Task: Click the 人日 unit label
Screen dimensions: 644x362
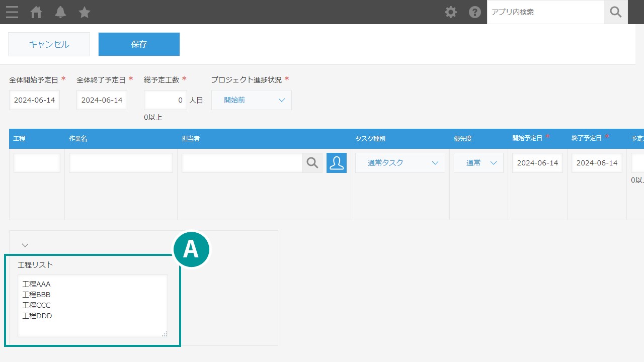Action: [196, 100]
